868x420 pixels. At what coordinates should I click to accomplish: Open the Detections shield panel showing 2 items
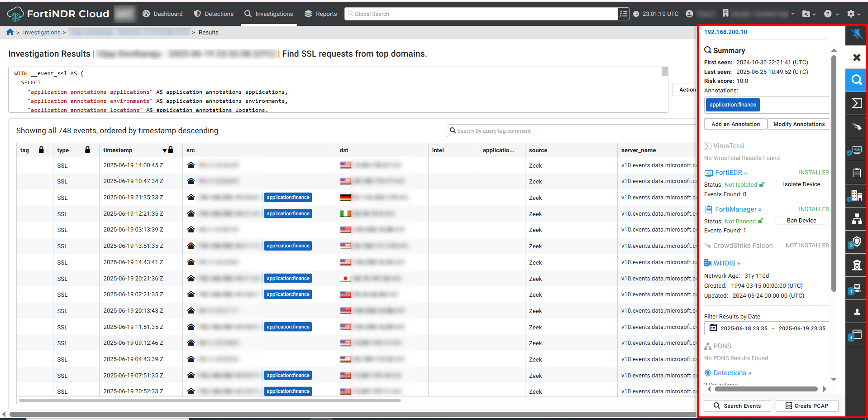[856, 241]
